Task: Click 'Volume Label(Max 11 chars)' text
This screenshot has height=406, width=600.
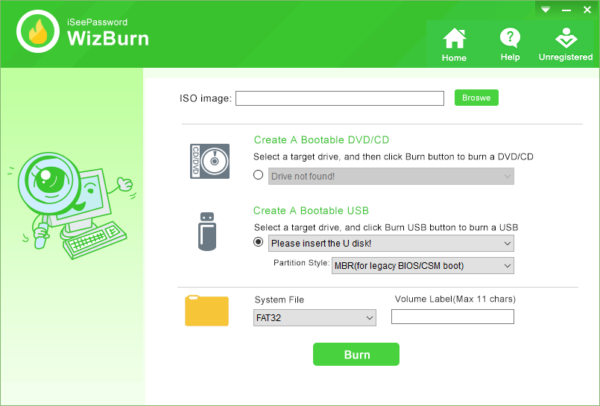Action: coord(455,299)
